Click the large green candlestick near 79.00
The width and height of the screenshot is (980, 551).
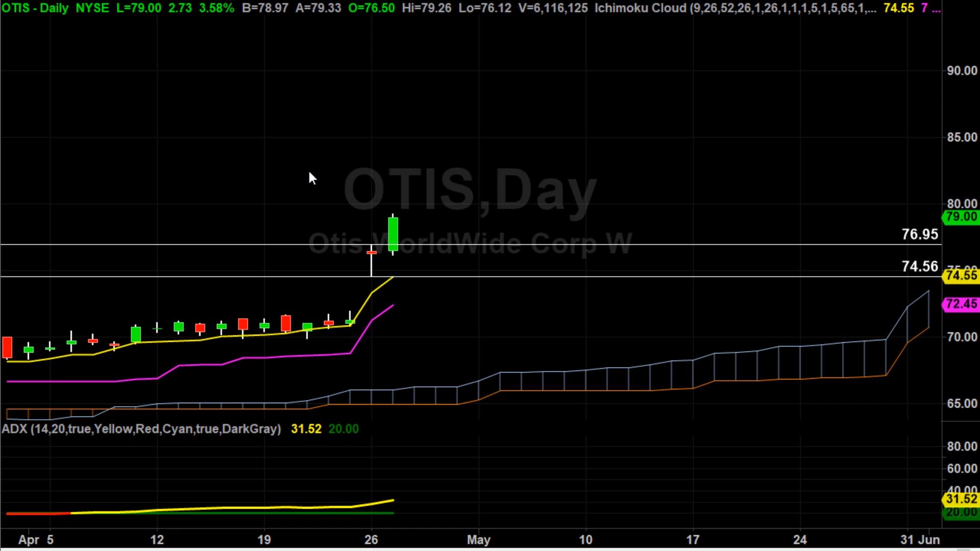393,234
